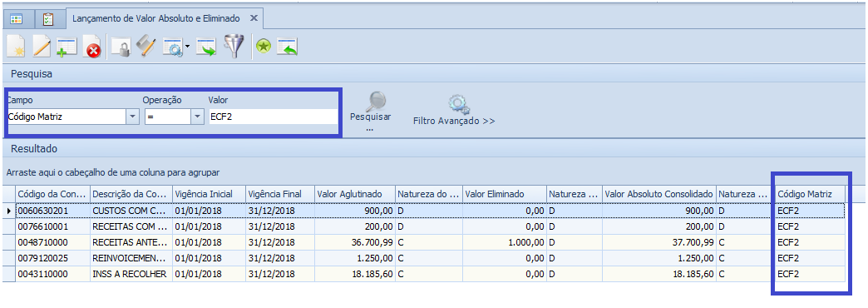Switch to the grid view tab
868x308 pixels.
[16, 19]
